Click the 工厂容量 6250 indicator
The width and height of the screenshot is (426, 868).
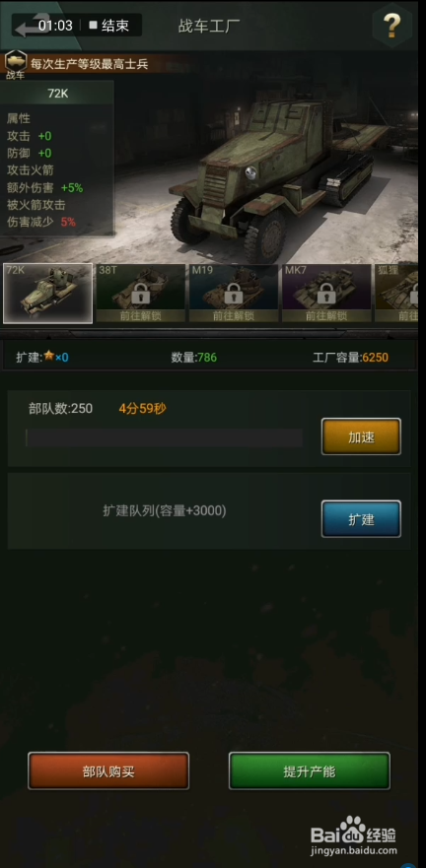coord(350,358)
